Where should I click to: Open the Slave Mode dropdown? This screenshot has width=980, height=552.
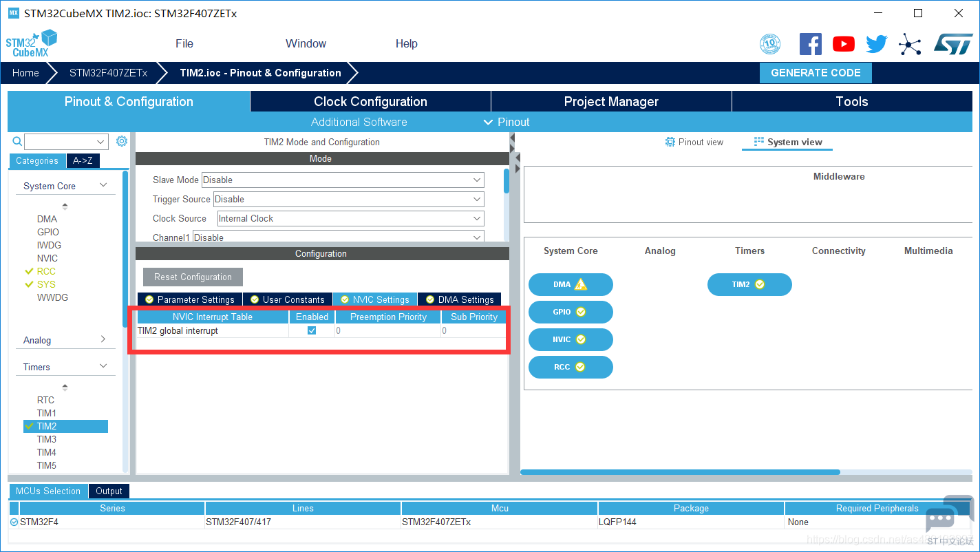343,180
